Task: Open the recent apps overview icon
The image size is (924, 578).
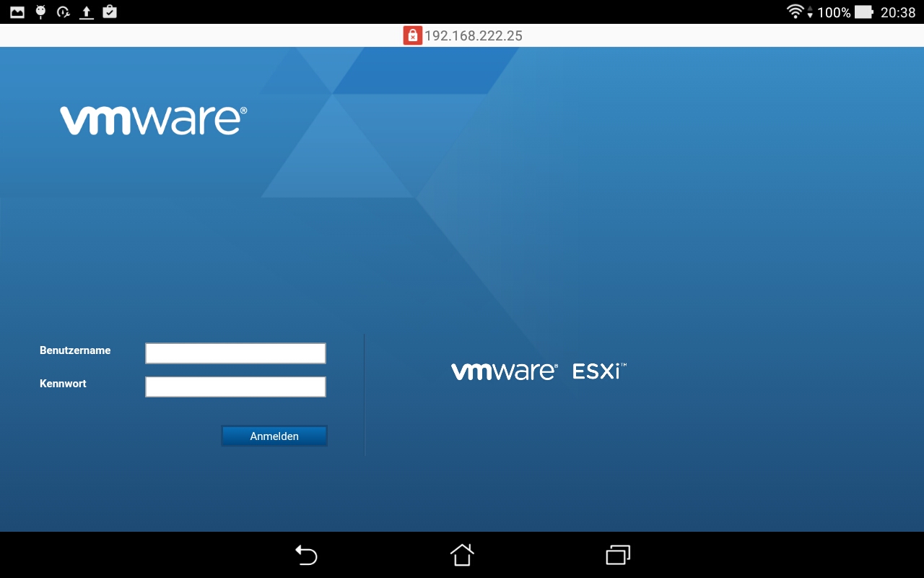Action: tap(618, 555)
